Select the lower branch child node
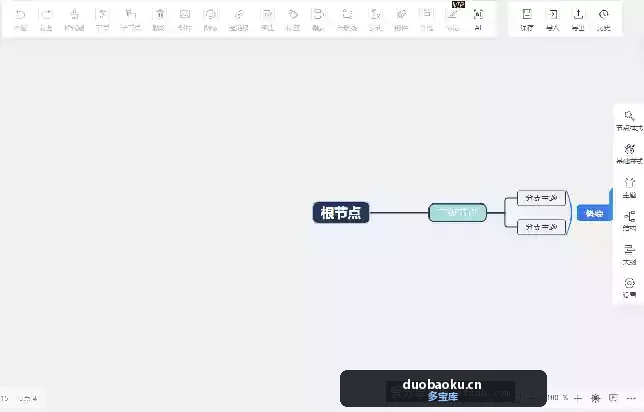This screenshot has width=644, height=412. [x=541, y=227]
